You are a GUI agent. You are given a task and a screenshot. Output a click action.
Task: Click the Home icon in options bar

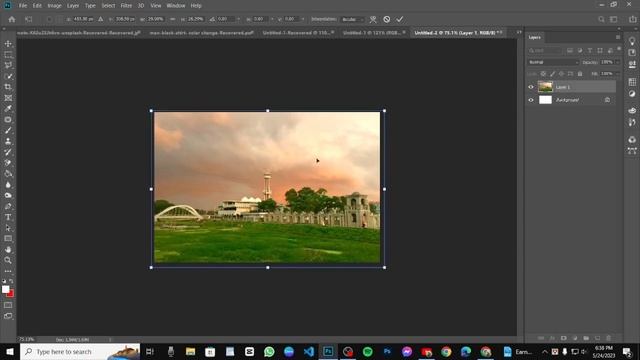click(12, 19)
